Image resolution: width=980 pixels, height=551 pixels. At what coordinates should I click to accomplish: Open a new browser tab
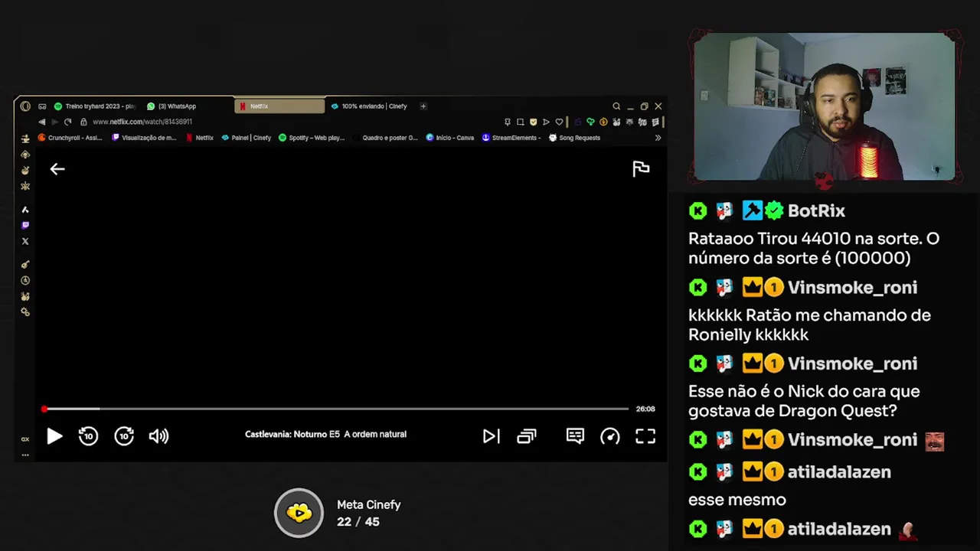pos(423,106)
